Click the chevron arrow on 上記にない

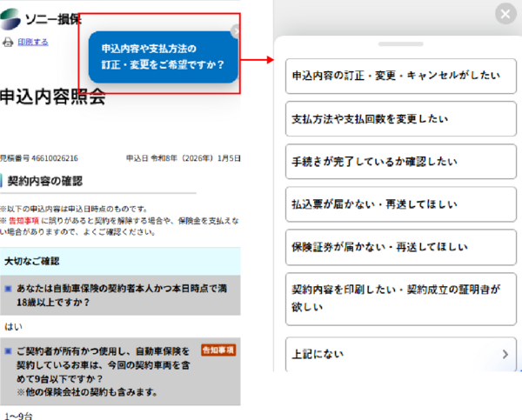(505, 354)
